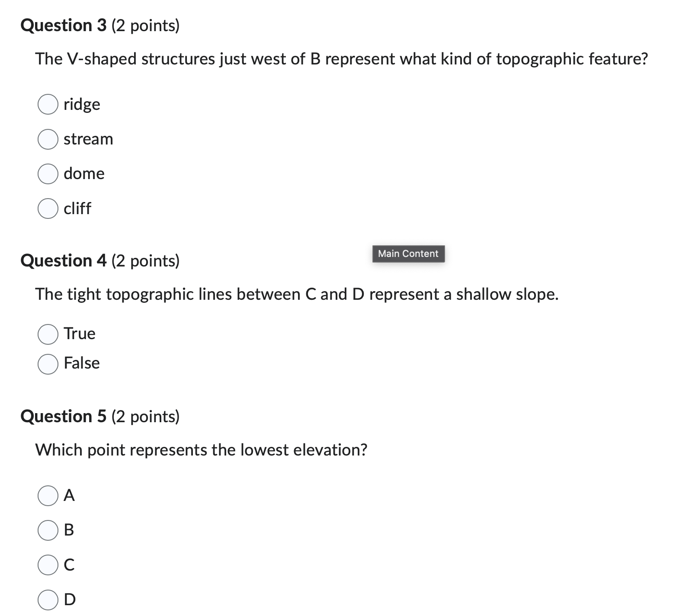Click the 'Question 3 (2 points)' heading
This screenshot has width=673, height=616.
click(x=100, y=25)
